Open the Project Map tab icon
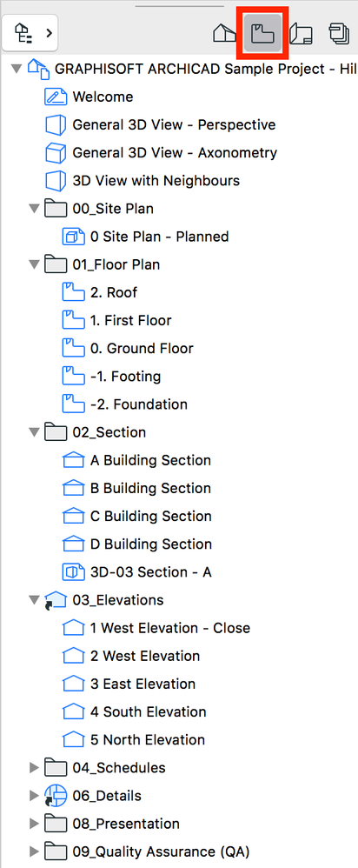 pyautogui.click(x=225, y=33)
